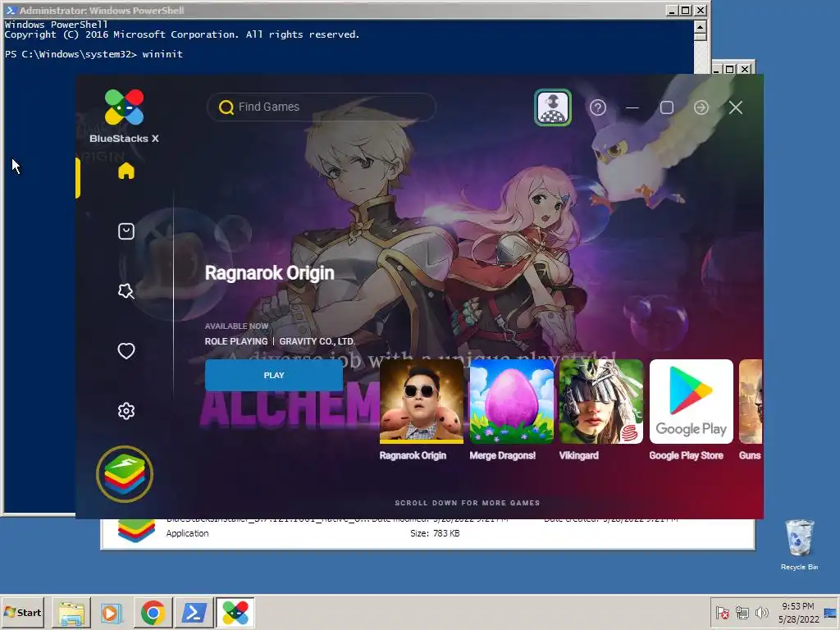Screen dimensions: 840x630
Task: Click SCROLL DOWN FOR MORE GAMES text
Action: coord(467,503)
